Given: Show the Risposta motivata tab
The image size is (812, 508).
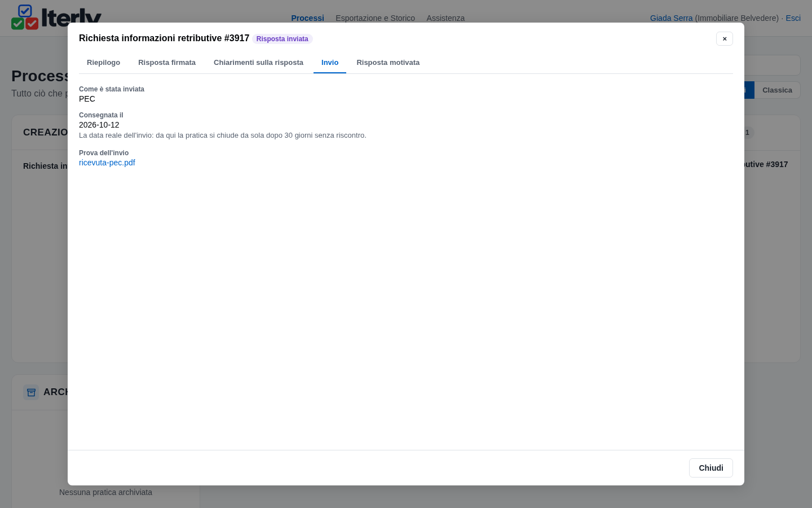Looking at the screenshot, I should click(x=388, y=63).
